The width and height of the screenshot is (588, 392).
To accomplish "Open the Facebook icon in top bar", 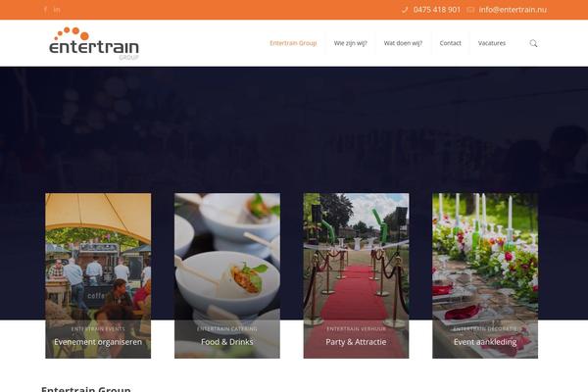I will (x=45, y=10).
